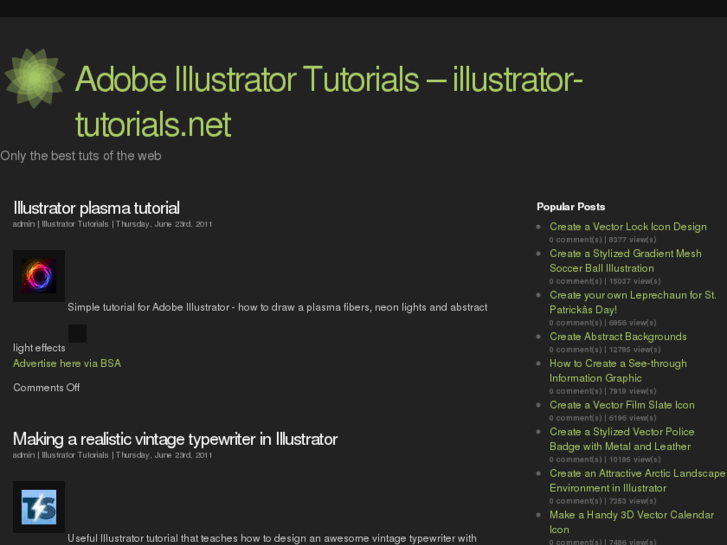Open How to Create a See-through Information Graphic
727x545 pixels.
tap(618, 371)
